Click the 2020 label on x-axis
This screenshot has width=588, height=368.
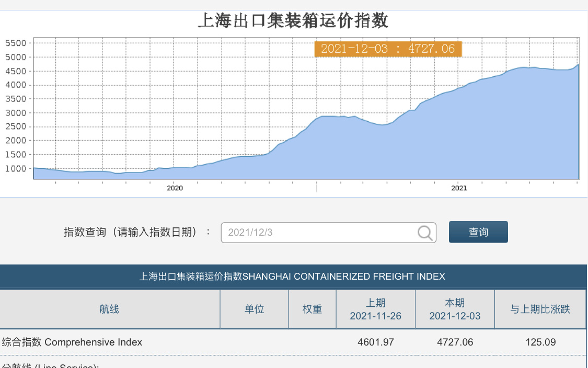point(175,188)
